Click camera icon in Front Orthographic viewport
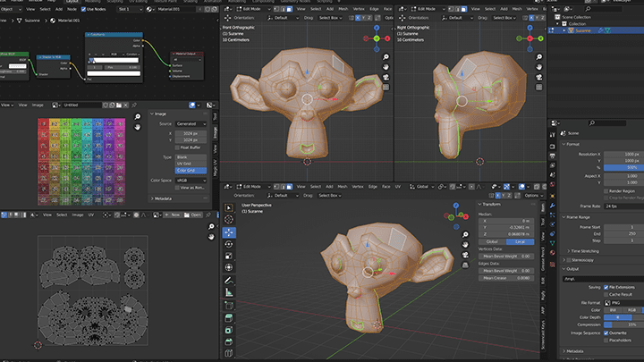644x362 pixels. tap(386, 77)
